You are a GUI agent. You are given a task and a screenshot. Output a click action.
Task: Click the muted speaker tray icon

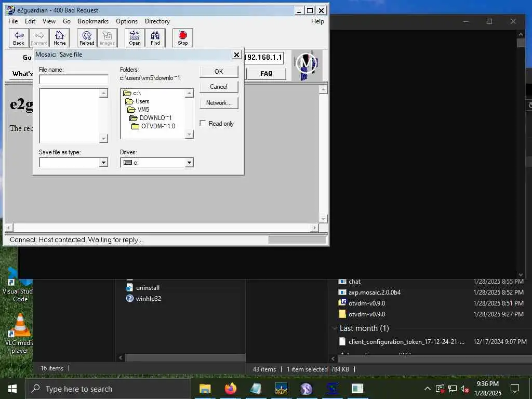[464, 389]
